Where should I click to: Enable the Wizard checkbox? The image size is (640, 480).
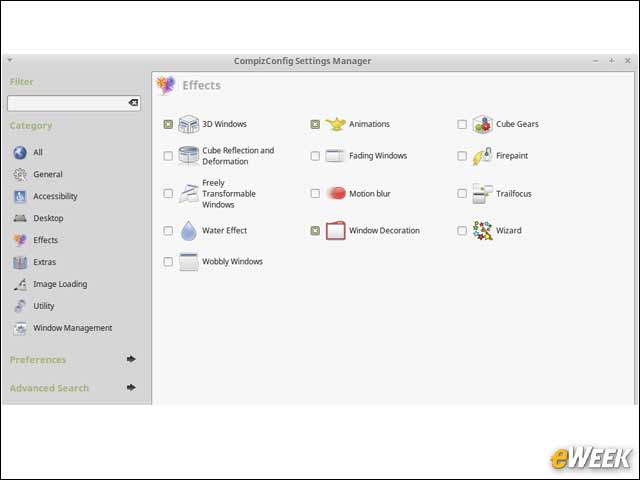pyautogui.click(x=462, y=231)
